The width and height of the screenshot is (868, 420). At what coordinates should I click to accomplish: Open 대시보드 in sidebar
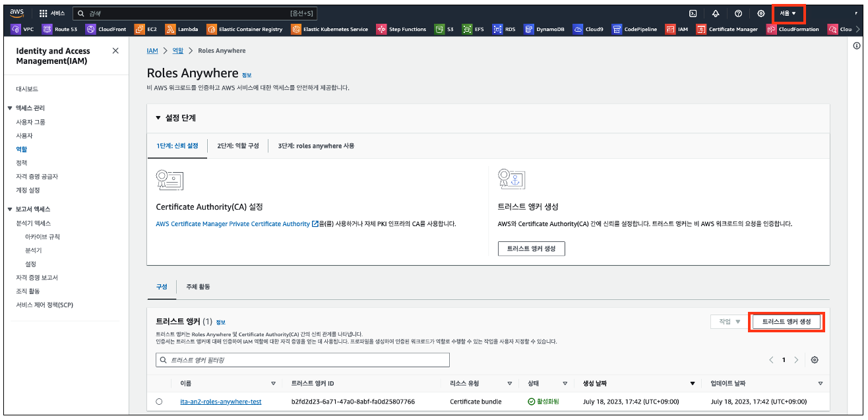(x=27, y=89)
